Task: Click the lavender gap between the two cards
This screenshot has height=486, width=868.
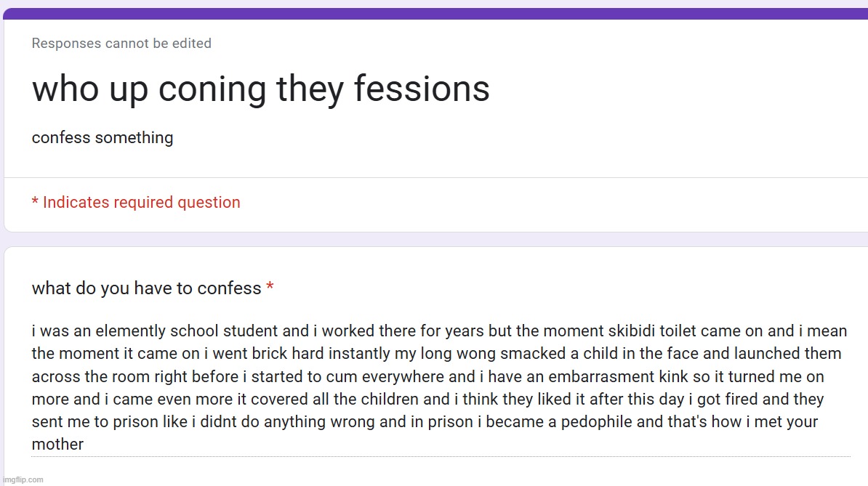Action: (434, 240)
